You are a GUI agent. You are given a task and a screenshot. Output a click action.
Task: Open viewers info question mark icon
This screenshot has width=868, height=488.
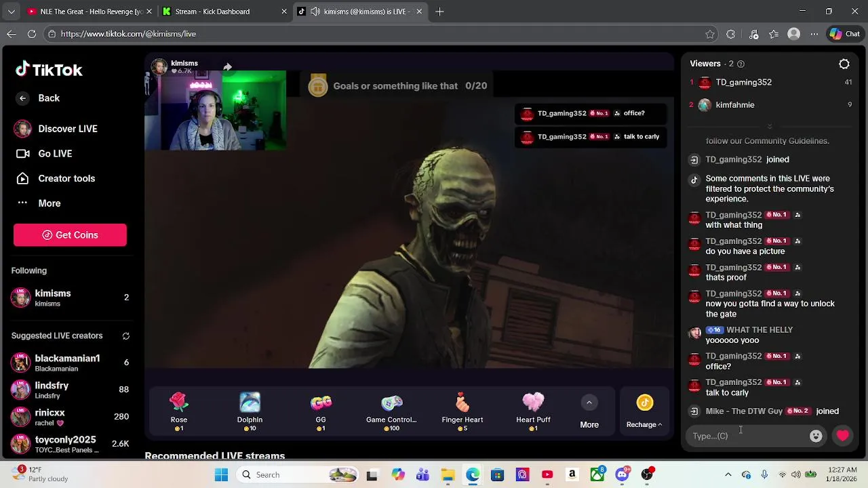741,64
